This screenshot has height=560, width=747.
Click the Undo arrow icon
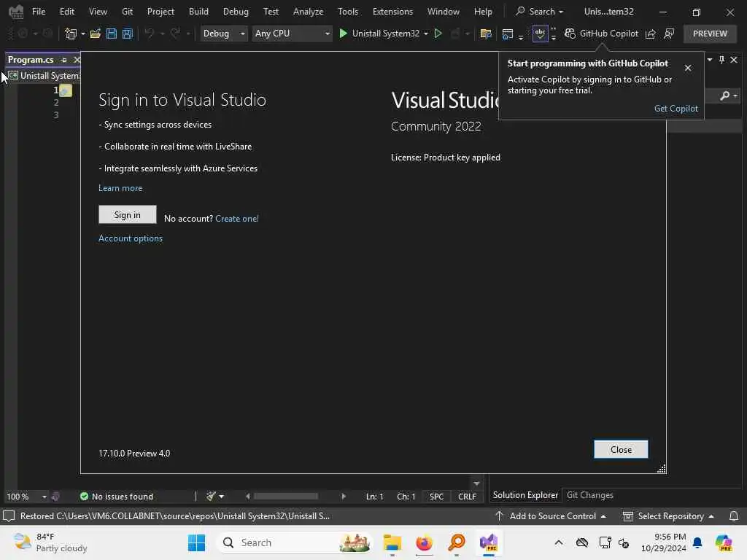click(x=149, y=34)
